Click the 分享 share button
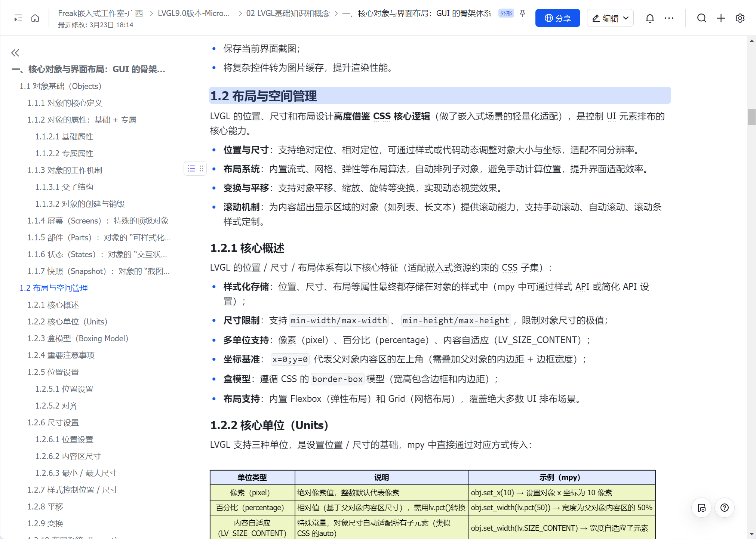This screenshot has width=756, height=539. tap(557, 18)
